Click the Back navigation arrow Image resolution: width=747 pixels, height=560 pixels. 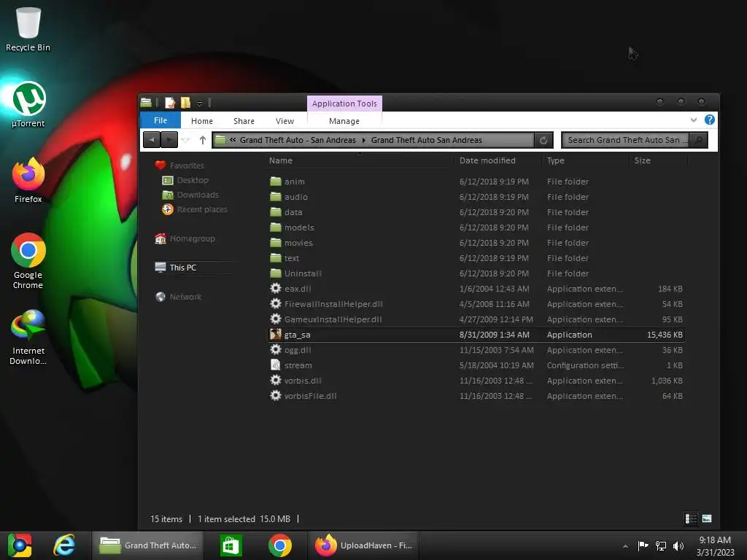(x=152, y=140)
